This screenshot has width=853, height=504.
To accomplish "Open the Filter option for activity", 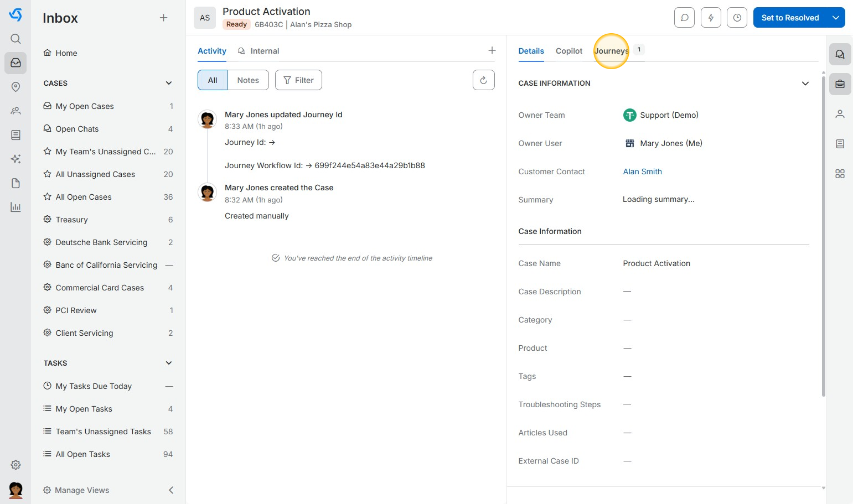I will (x=298, y=80).
